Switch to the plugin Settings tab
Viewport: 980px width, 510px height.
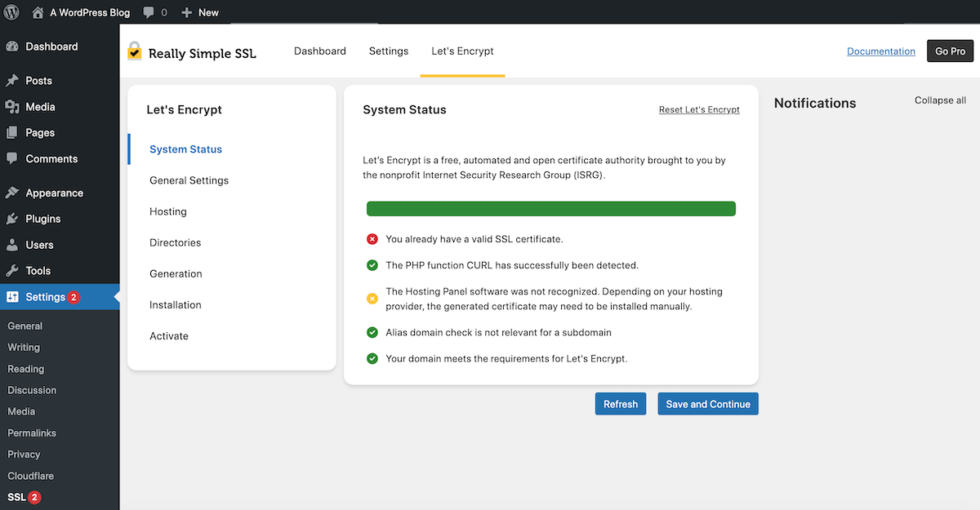[389, 51]
